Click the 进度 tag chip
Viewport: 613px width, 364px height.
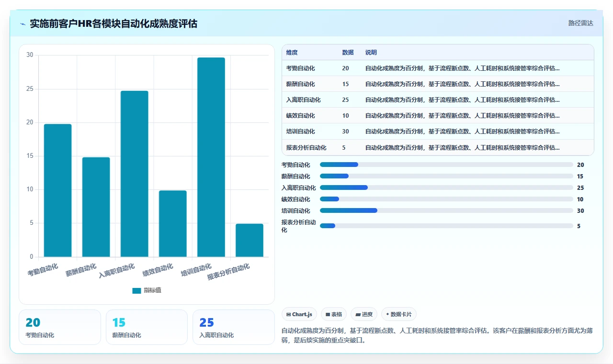(364, 314)
